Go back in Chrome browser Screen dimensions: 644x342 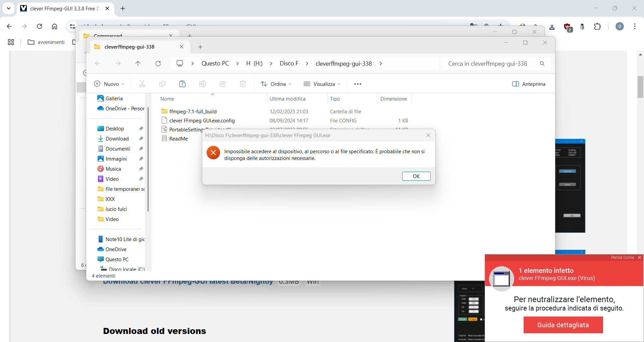coord(9,26)
